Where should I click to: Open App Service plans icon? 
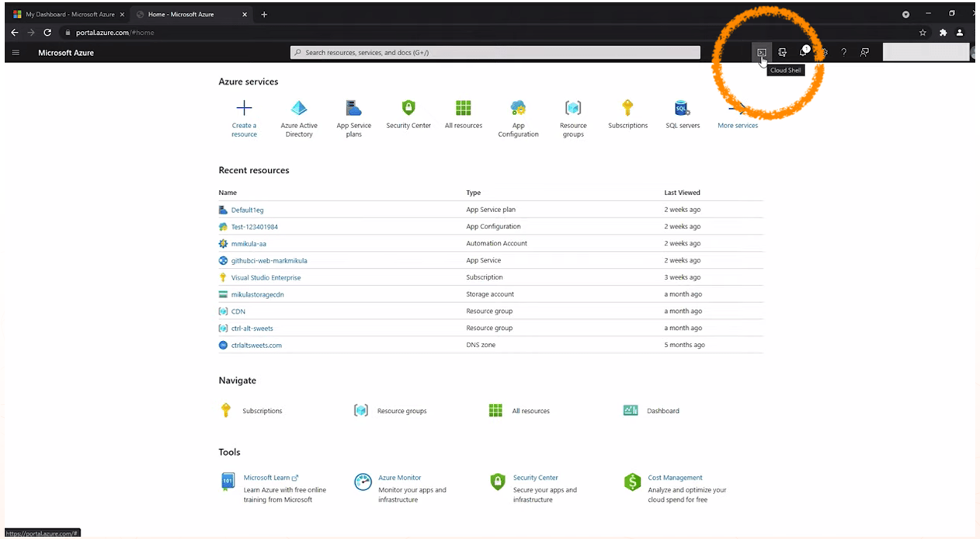[x=354, y=107]
